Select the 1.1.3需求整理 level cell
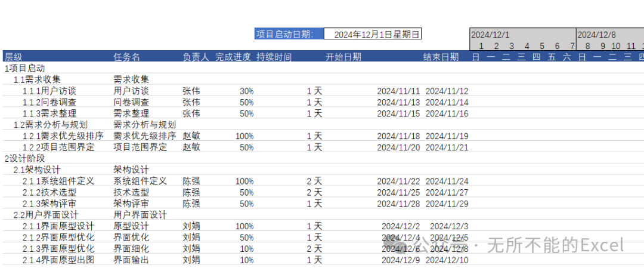Screen dimensions: 644x271 [x=49, y=113]
